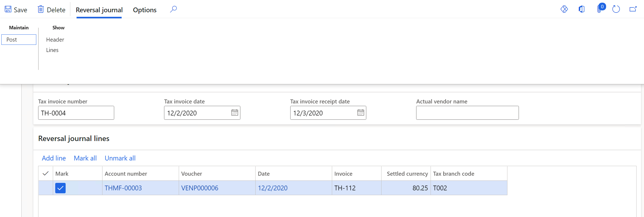Open Tax invoice date calendar picker

click(x=235, y=113)
